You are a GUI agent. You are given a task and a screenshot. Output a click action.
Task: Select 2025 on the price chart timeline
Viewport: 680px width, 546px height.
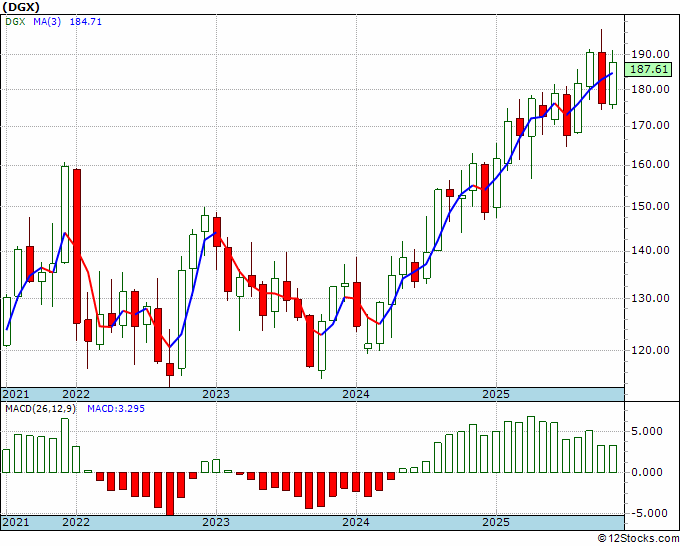click(x=496, y=394)
